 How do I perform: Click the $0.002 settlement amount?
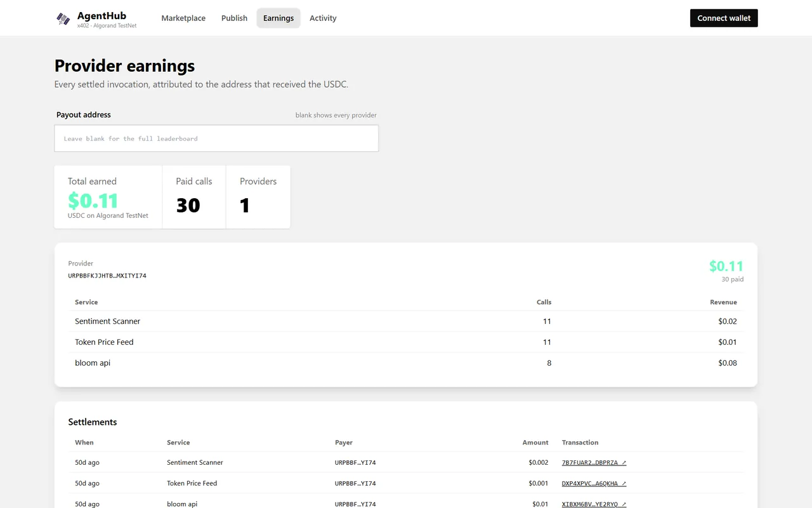pyautogui.click(x=539, y=463)
